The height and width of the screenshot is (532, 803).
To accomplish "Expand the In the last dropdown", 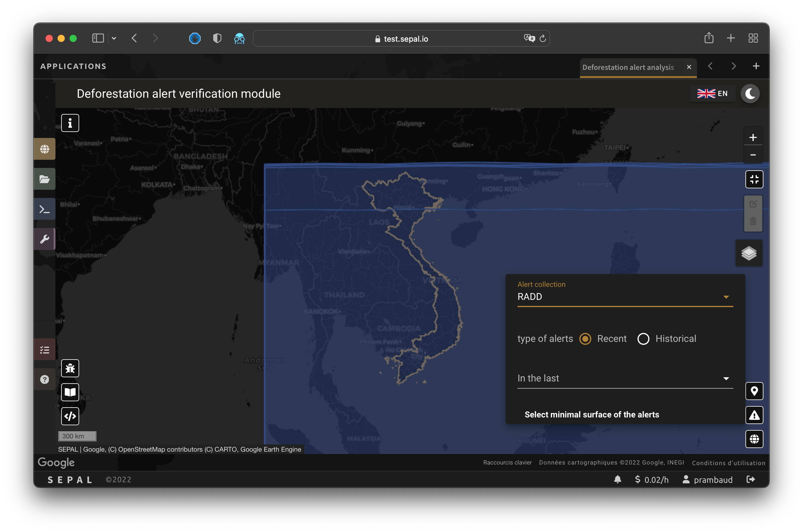I will (x=625, y=378).
